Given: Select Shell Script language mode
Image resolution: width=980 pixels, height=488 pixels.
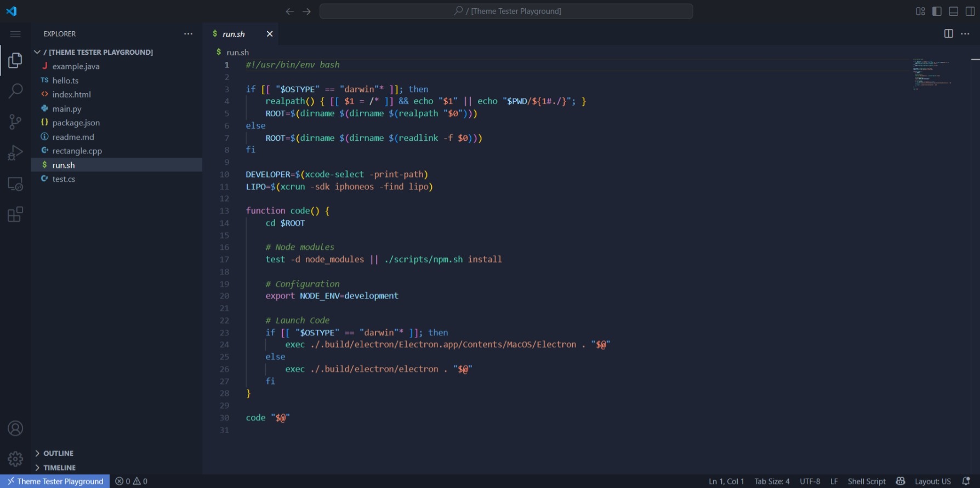Looking at the screenshot, I should [x=866, y=481].
